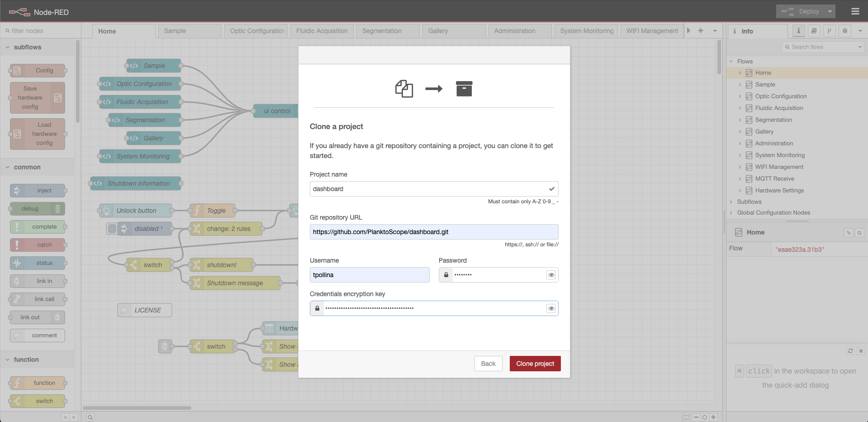Click the Git repository URL field
Image resolution: width=868 pixels, height=422 pixels.
click(434, 232)
